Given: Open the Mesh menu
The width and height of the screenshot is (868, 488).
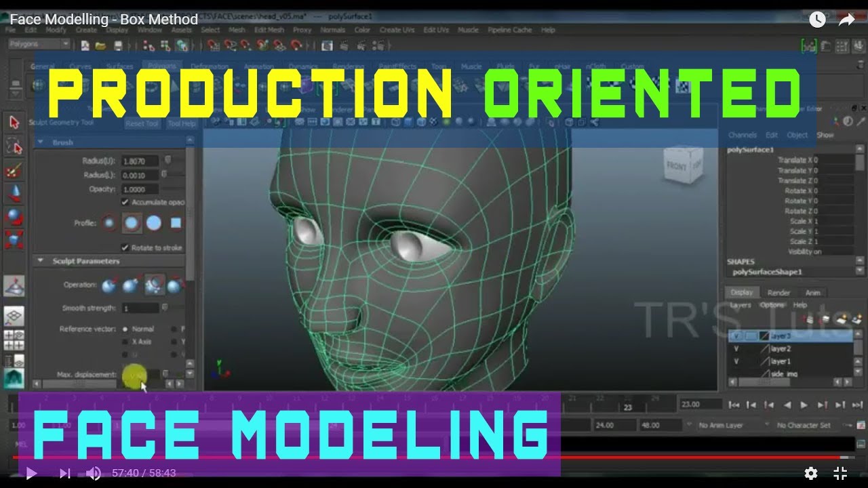Looking at the screenshot, I should [237, 30].
